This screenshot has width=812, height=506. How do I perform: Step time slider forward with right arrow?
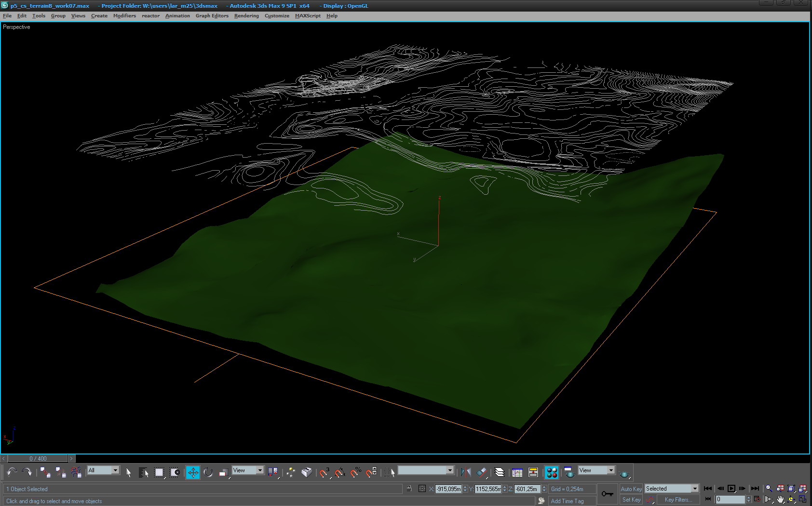[71, 459]
